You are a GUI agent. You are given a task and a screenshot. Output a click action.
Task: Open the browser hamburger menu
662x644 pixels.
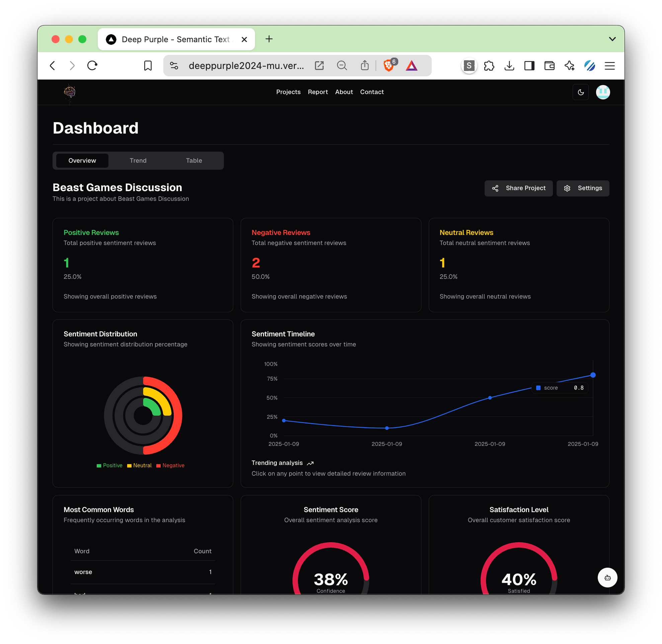coord(609,66)
